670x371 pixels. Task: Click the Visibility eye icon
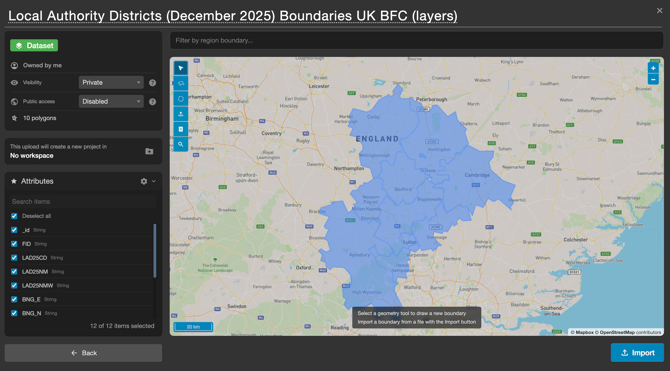click(x=14, y=82)
